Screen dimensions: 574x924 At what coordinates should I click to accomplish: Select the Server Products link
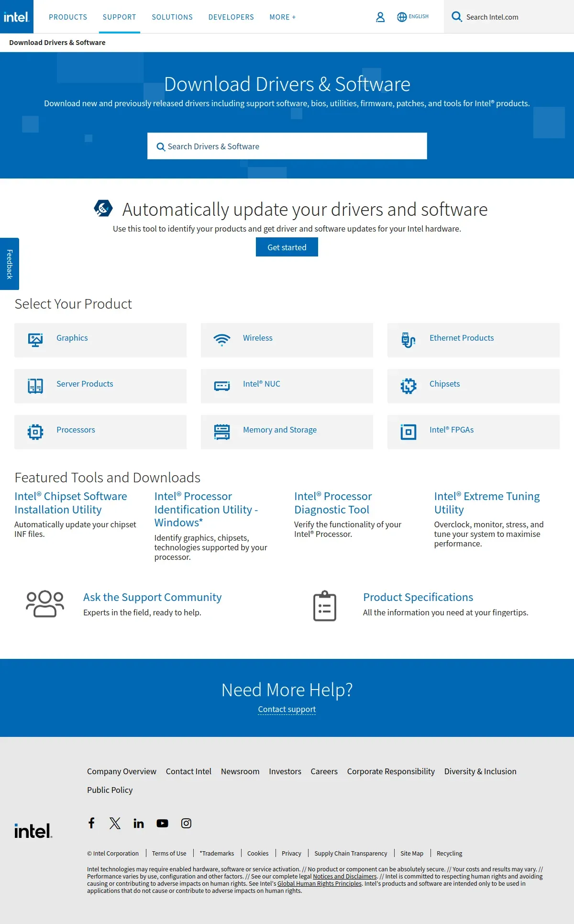85,384
